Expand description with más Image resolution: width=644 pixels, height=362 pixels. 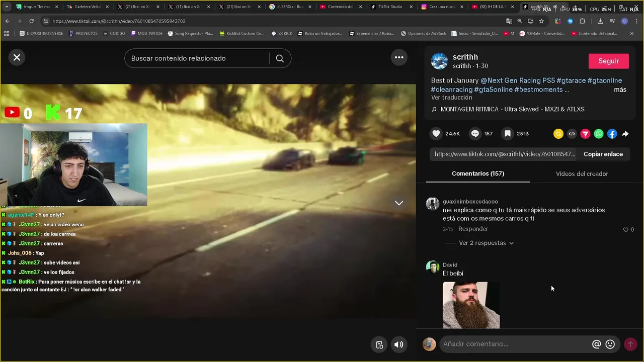(620, 89)
